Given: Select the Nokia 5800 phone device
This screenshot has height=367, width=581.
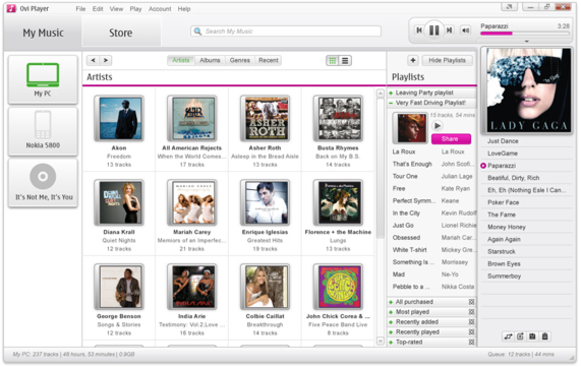Looking at the screenshot, I should 43,131.
